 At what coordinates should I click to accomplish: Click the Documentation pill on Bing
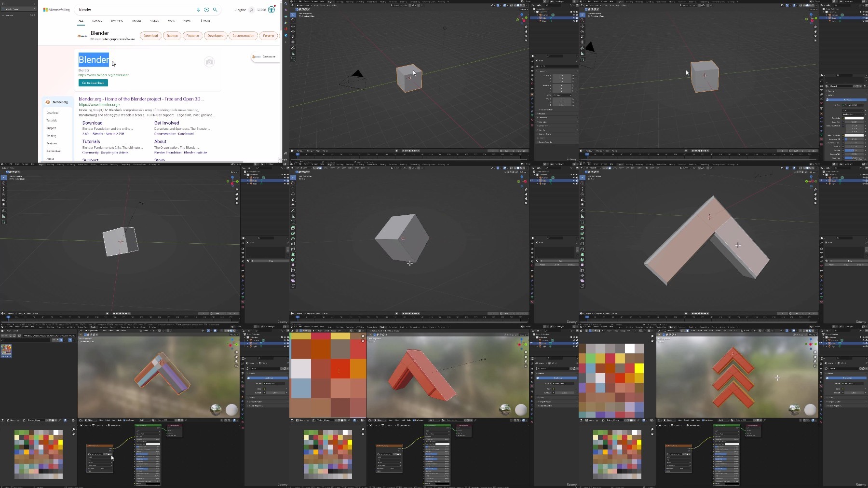click(x=243, y=36)
